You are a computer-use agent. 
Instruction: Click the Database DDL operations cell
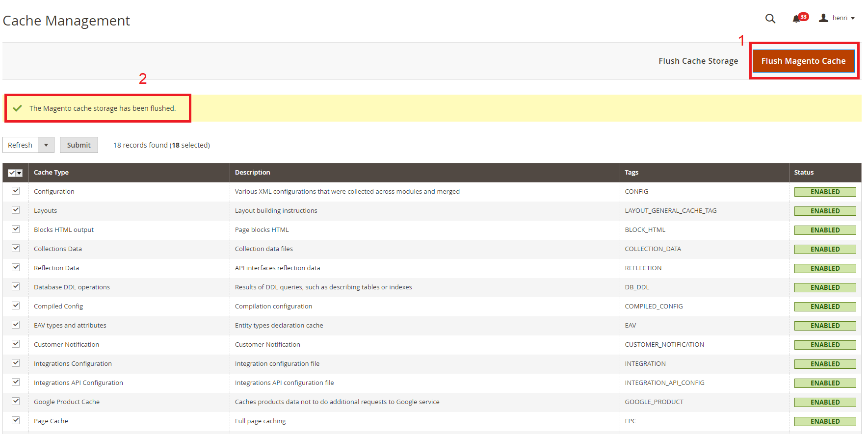point(129,287)
